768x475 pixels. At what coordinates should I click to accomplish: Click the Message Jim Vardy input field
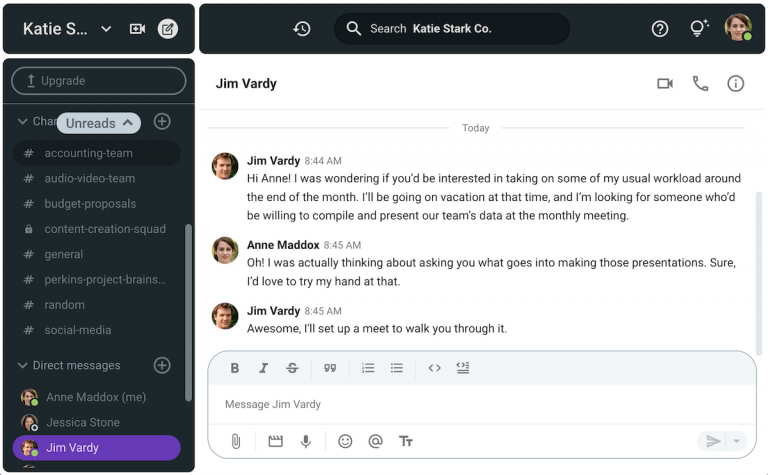pyautogui.click(x=480, y=404)
